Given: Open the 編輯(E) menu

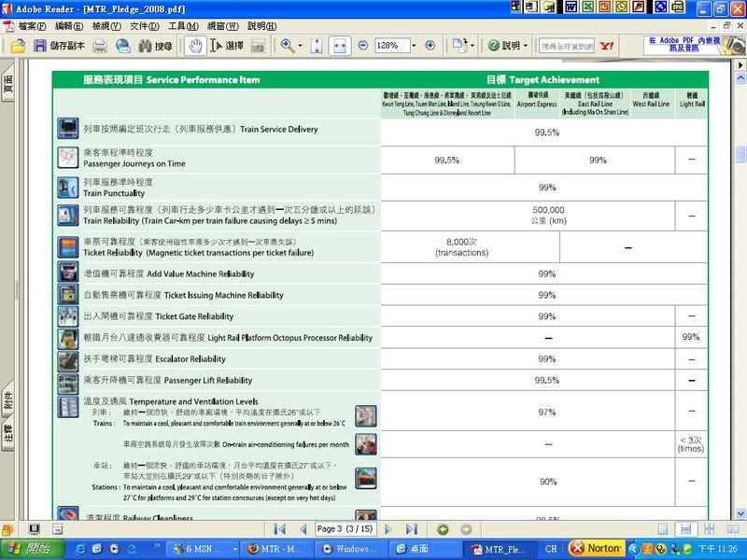Looking at the screenshot, I should [x=68, y=26].
